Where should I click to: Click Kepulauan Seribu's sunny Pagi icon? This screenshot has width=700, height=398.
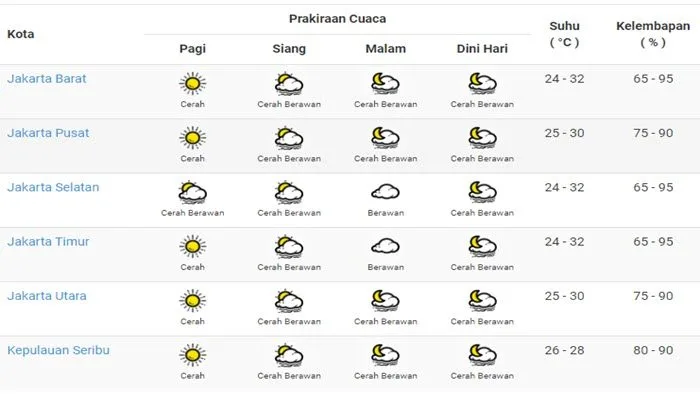[x=192, y=355]
